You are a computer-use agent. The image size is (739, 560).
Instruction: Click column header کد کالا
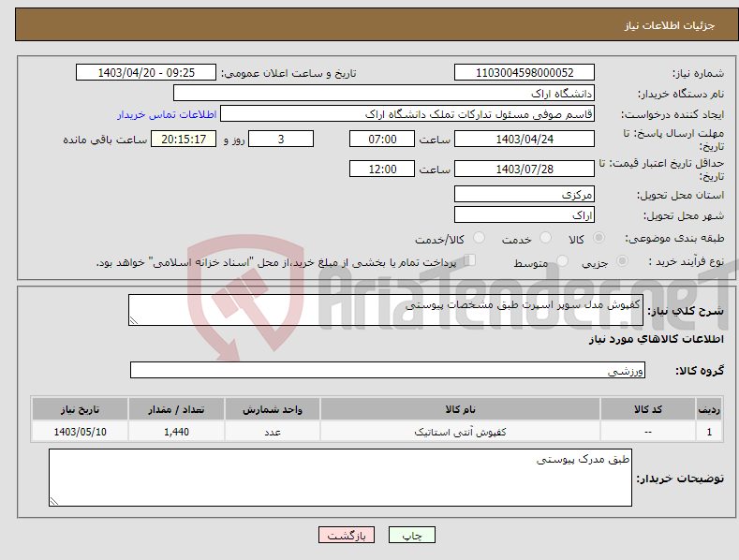[648, 409]
